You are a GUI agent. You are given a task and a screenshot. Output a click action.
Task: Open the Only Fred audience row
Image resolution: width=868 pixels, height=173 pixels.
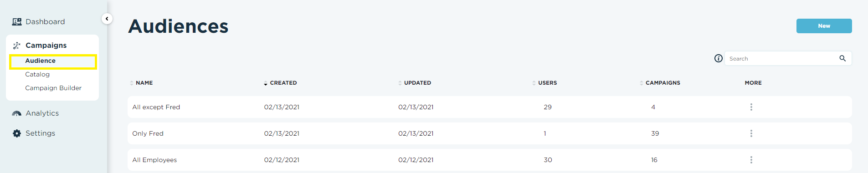[x=490, y=133]
